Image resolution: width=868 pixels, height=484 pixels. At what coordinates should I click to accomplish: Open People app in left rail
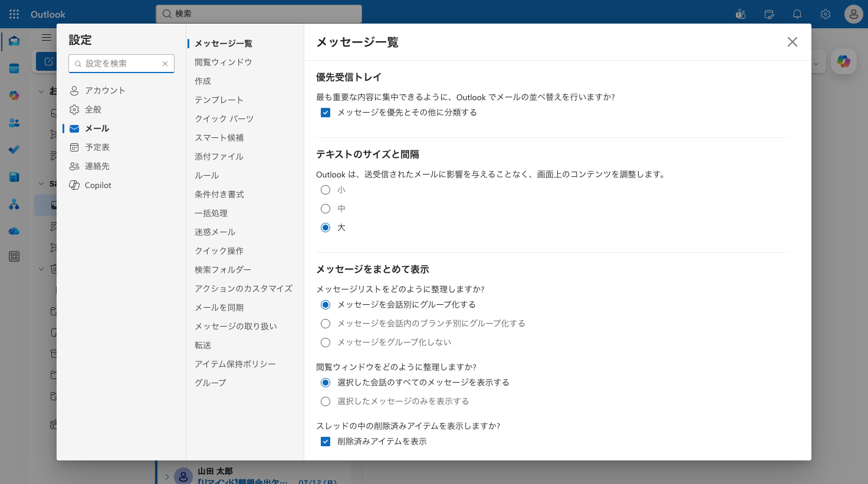(x=14, y=123)
